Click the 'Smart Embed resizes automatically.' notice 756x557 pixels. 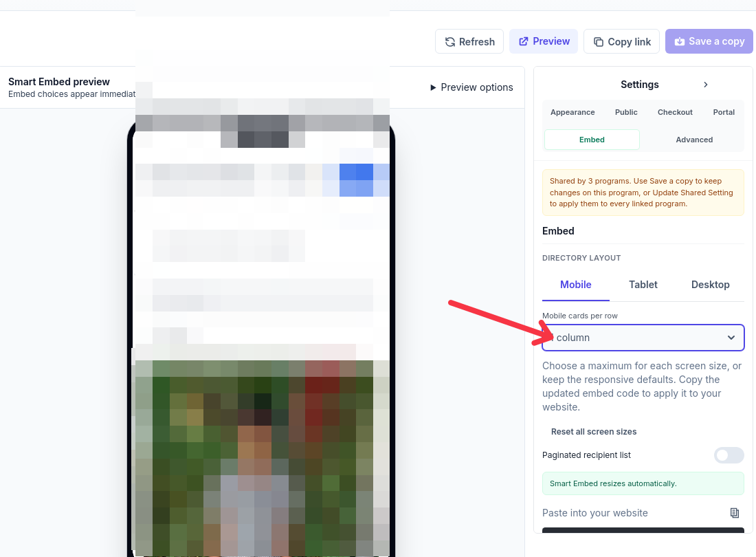tap(643, 483)
